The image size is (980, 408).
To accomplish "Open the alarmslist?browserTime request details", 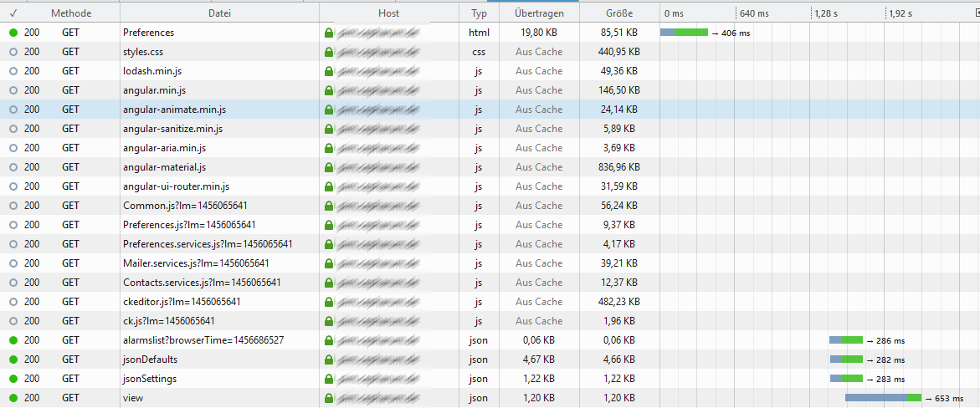I will pos(203,340).
